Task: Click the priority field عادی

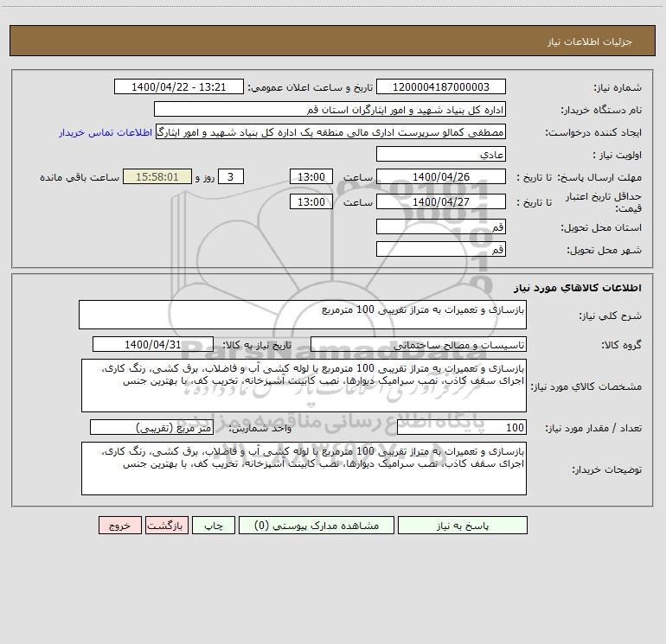Action: [441, 154]
